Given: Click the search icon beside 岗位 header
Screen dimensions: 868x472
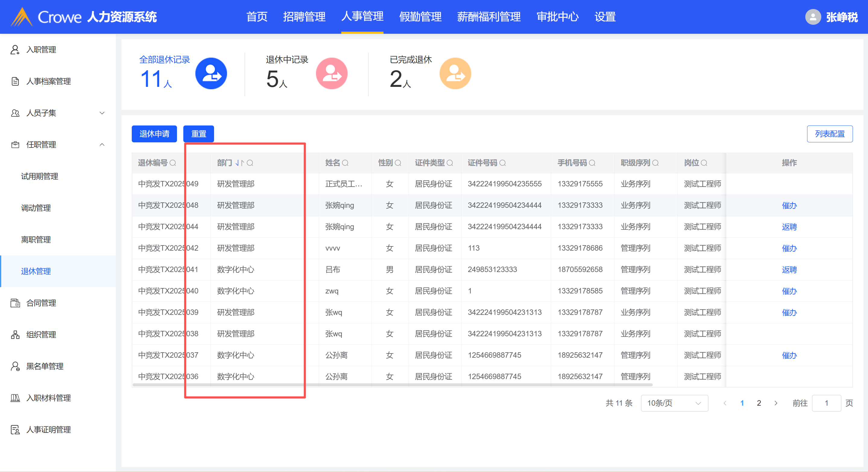Looking at the screenshot, I should (x=704, y=163).
